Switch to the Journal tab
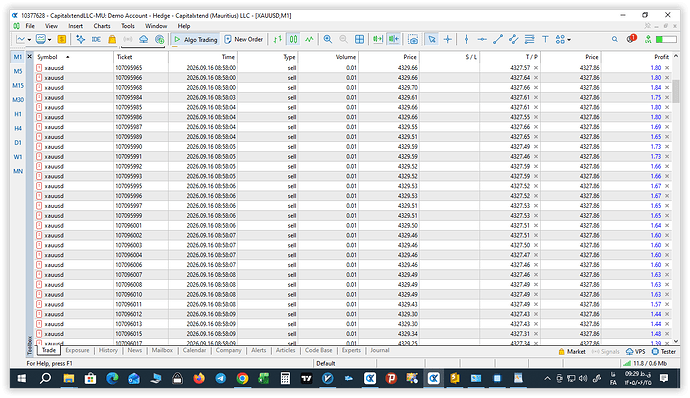 (379, 350)
